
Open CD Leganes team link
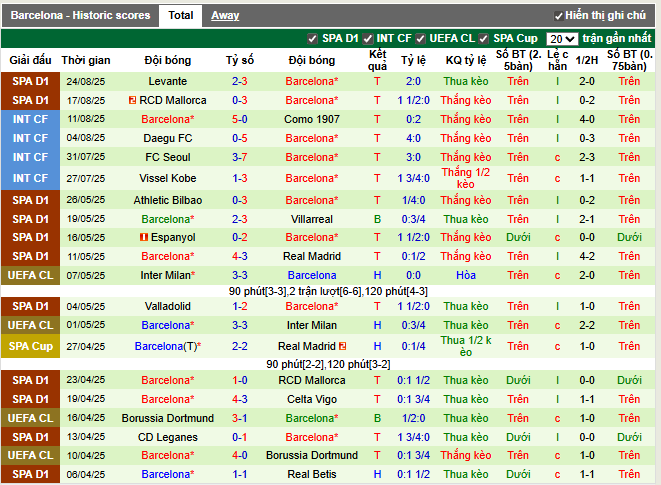click(x=168, y=437)
